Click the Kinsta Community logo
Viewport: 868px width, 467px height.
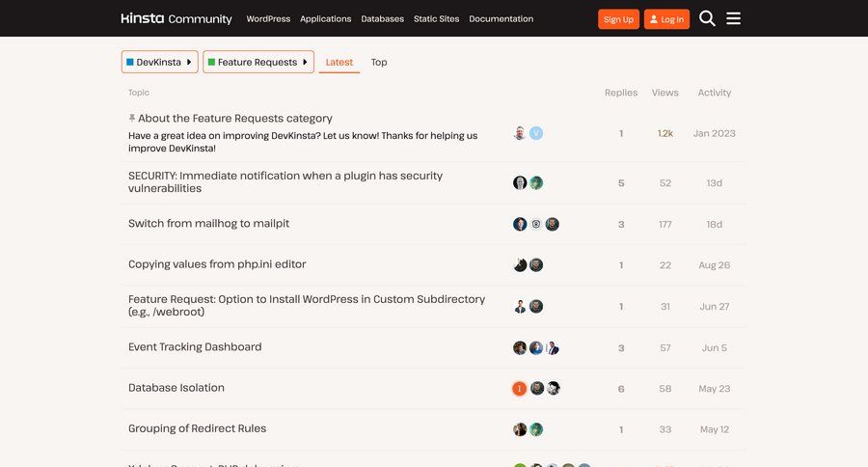tap(176, 18)
